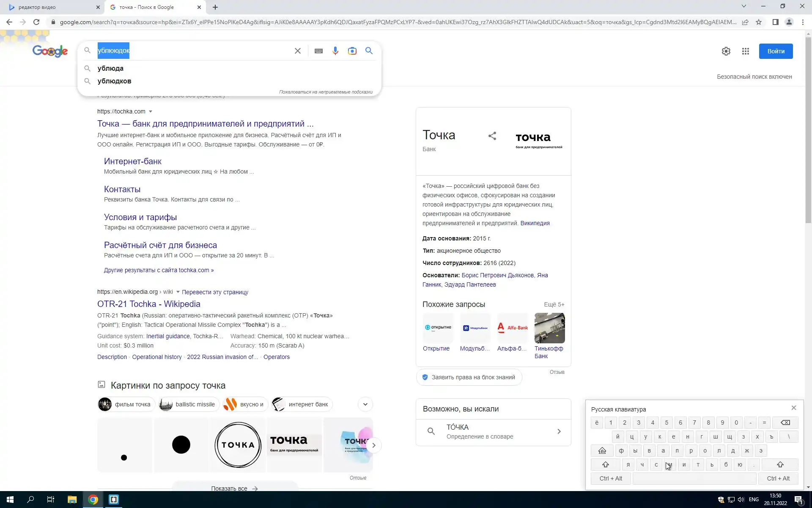Click the Войти sign-in button
The width and height of the screenshot is (812, 508).
tap(775, 51)
